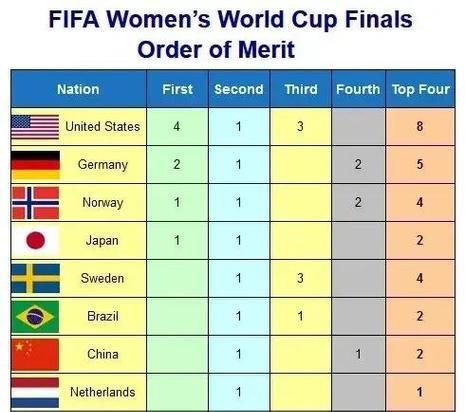This screenshot has width=465, height=412.
Task: Select China's Fourth place gray cell
Action: 358,354
